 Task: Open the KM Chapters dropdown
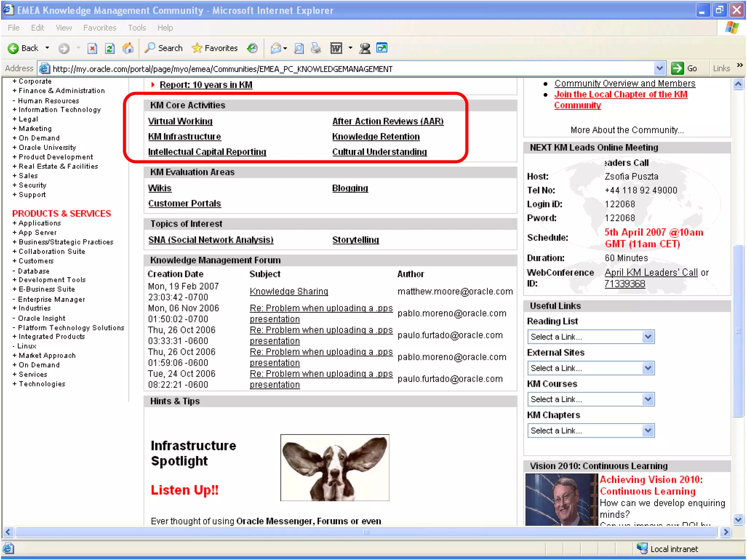point(647,431)
